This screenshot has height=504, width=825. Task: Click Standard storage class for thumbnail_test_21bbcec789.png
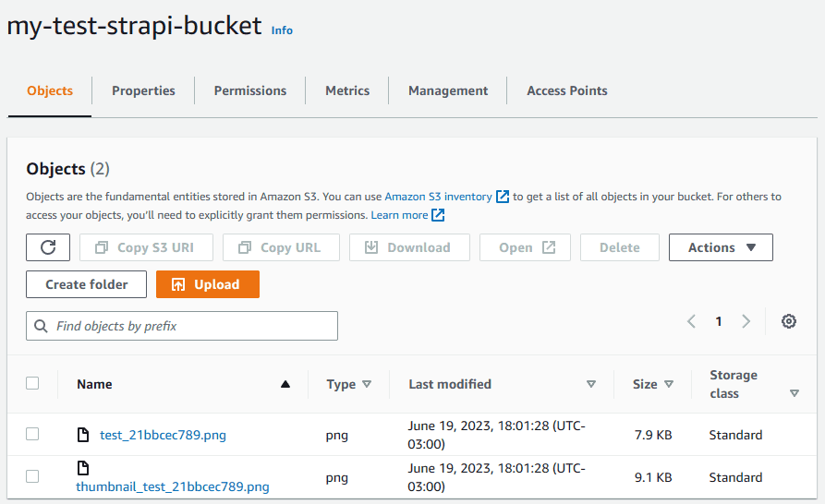735,477
